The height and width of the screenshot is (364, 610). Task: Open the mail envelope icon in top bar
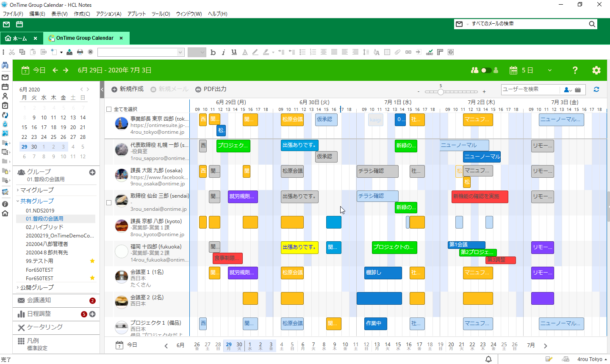pos(6,25)
